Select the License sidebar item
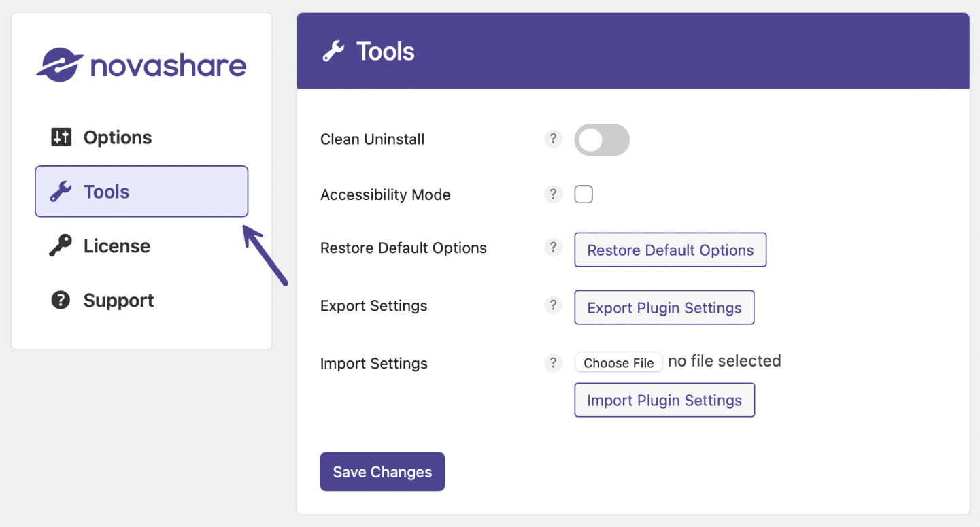This screenshot has height=527, width=980. [116, 245]
